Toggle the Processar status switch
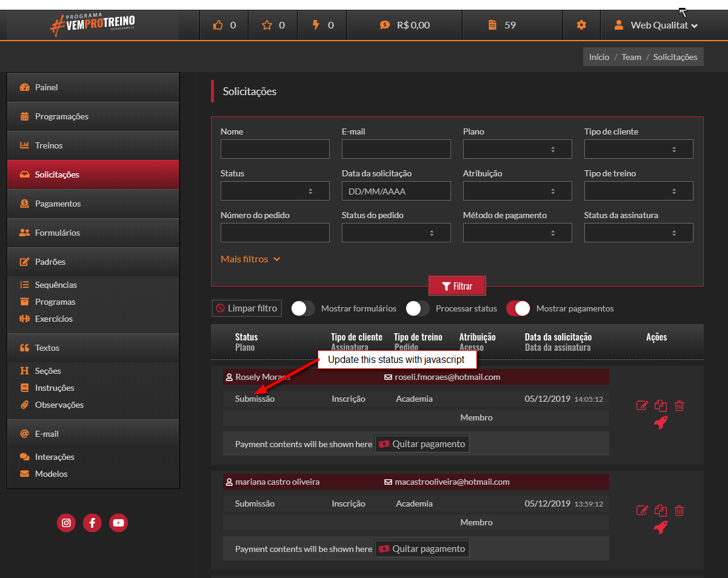 point(418,308)
